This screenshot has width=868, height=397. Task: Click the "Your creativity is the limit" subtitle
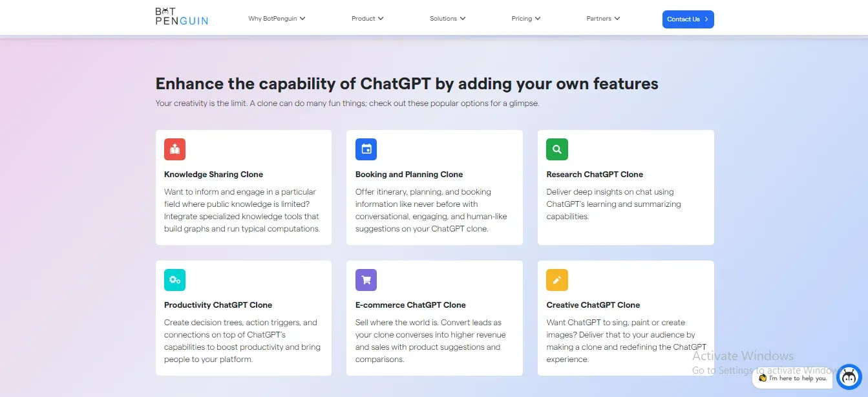[x=347, y=103]
